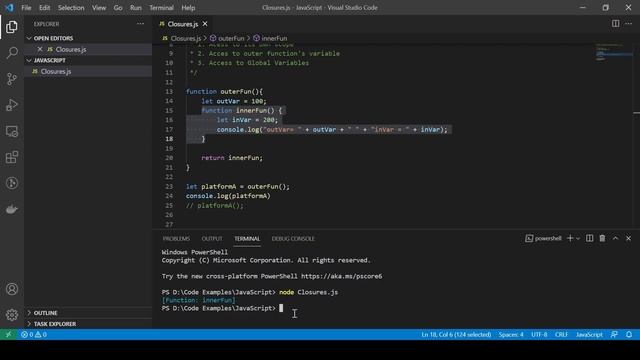This screenshot has width=640, height=360.
Task: Open the Explorer view in activity bar
Action: pos(12,27)
